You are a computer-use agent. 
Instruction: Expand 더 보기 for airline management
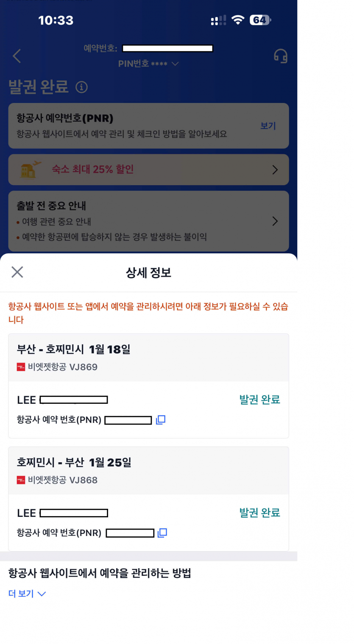click(x=27, y=594)
